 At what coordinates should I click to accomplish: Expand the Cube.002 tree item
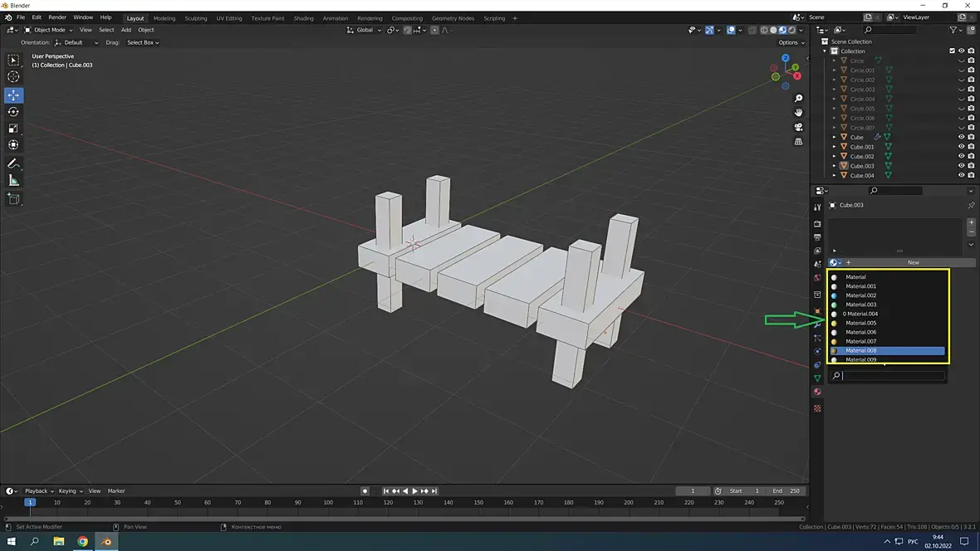pyautogui.click(x=835, y=157)
